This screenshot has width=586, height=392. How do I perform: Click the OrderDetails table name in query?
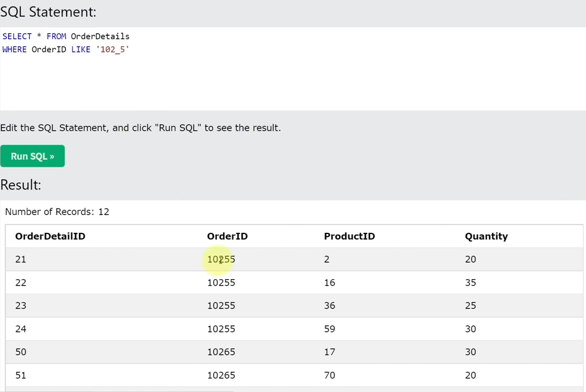click(100, 37)
